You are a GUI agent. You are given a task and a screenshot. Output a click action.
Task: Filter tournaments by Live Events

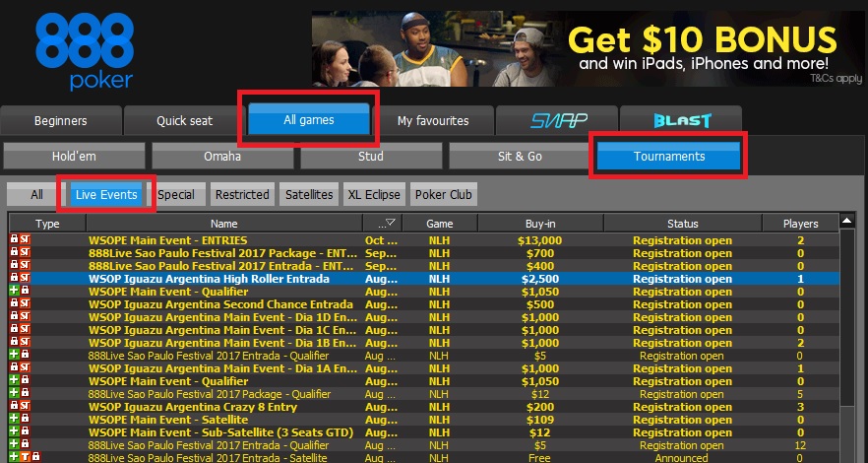(x=106, y=195)
